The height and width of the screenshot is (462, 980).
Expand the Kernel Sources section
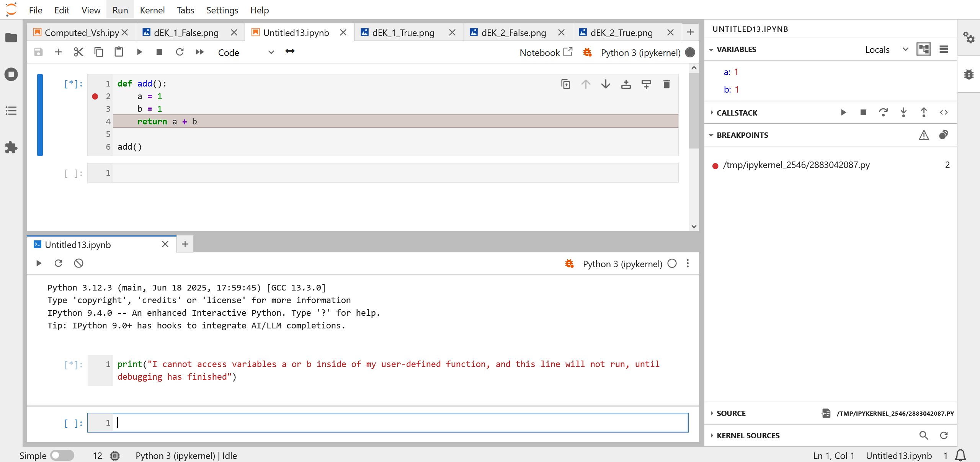(748, 436)
